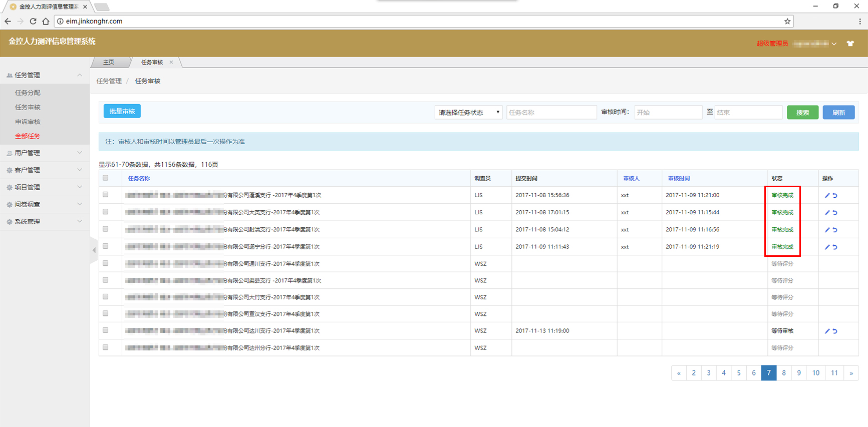This screenshot has height=427, width=868.
Task: Click the undo arrow icon in first row
Action: click(835, 196)
